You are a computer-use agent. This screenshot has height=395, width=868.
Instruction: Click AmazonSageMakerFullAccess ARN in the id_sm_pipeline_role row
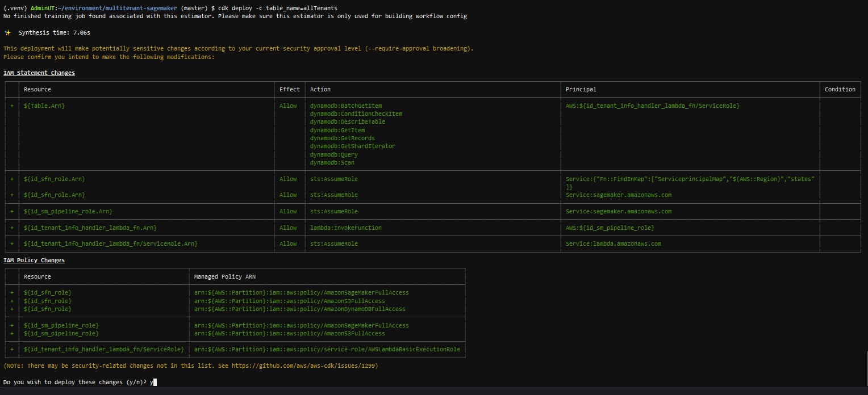click(x=302, y=326)
